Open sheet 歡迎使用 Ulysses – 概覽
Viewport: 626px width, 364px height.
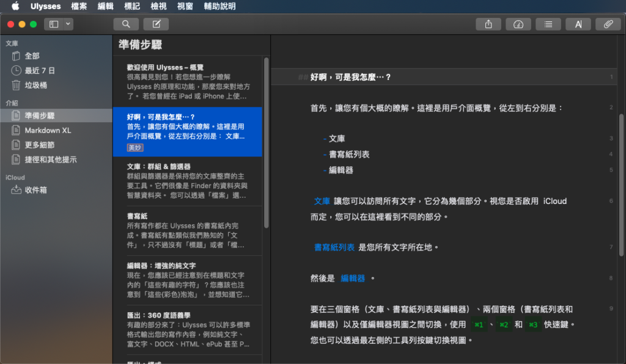coord(188,82)
